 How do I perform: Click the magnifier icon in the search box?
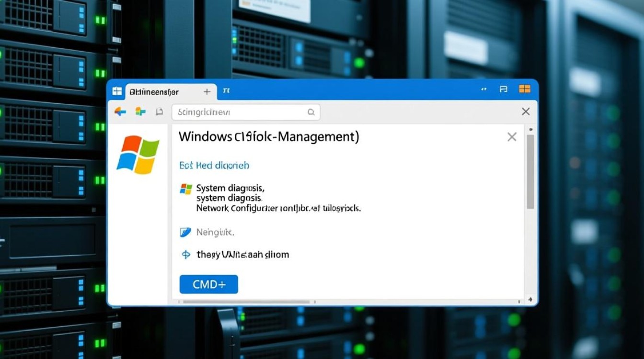311,112
